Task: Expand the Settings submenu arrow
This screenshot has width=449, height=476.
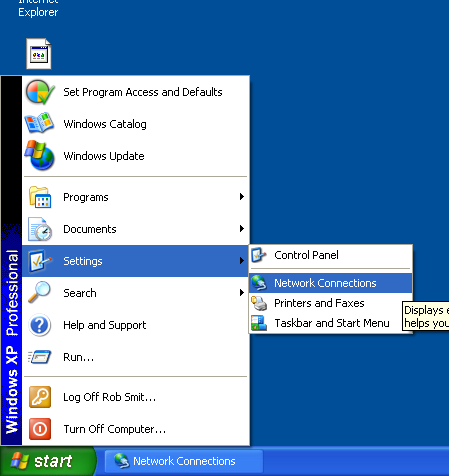Action: [242, 261]
